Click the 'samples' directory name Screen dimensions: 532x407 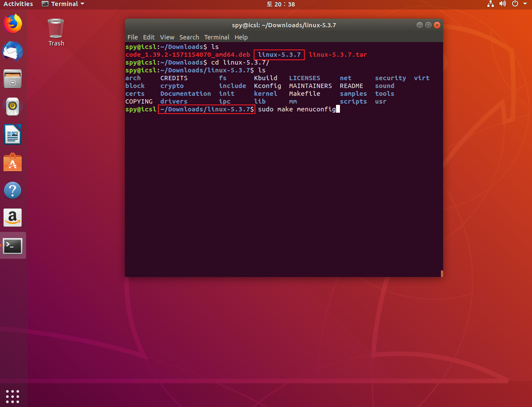(x=353, y=94)
